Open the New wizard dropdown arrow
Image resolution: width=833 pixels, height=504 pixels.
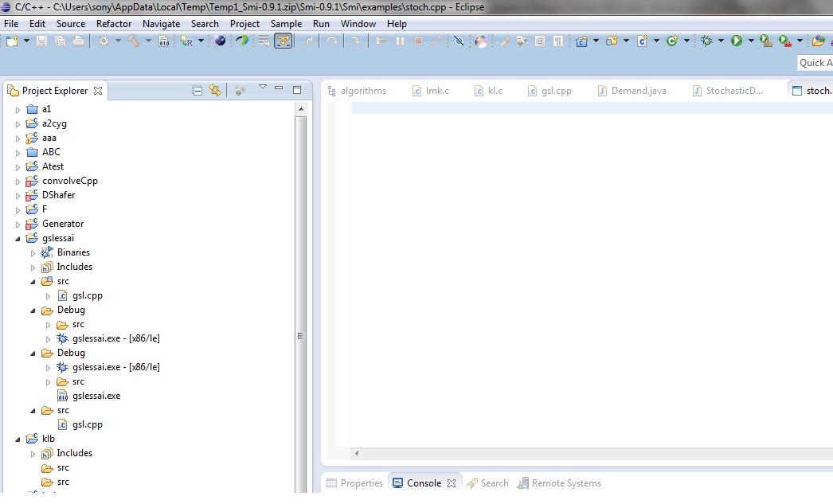tap(26, 41)
